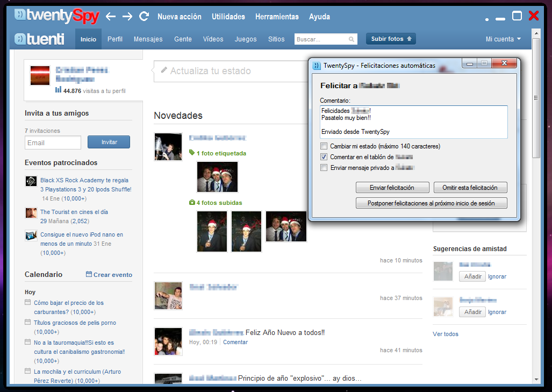The width and height of the screenshot is (552, 392).
Task: Open the Mi cuenta dropdown
Action: [x=503, y=39]
